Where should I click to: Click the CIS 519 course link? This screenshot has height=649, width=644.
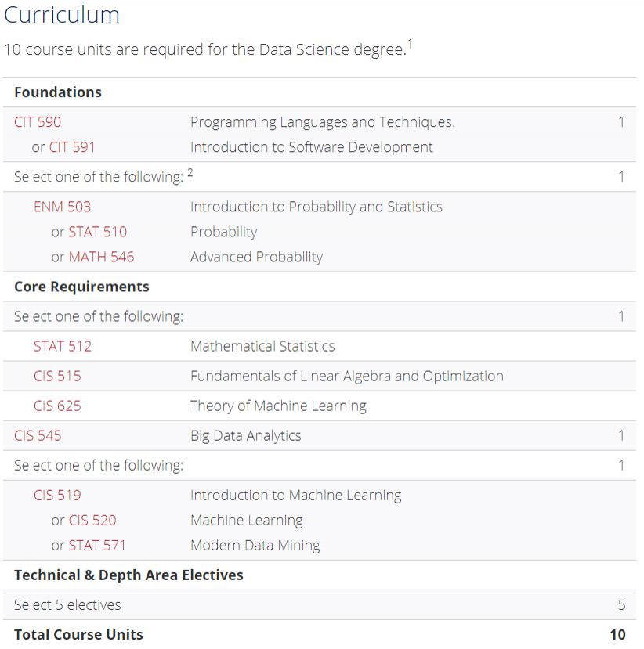(57, 495)
